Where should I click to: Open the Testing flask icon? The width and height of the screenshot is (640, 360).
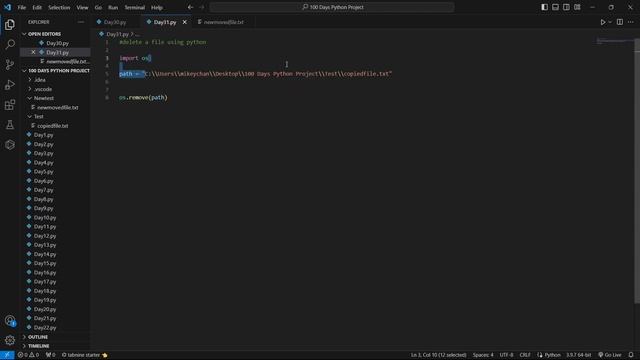10,125
